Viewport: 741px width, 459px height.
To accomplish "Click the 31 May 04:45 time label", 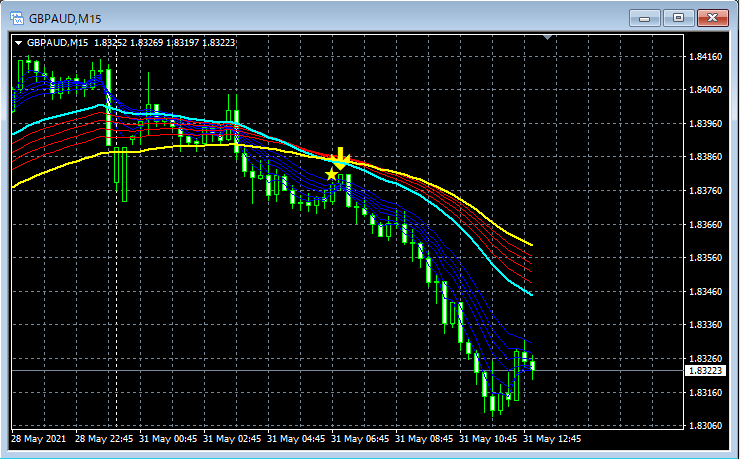I will pyautogui.click(x=296, y=439).
